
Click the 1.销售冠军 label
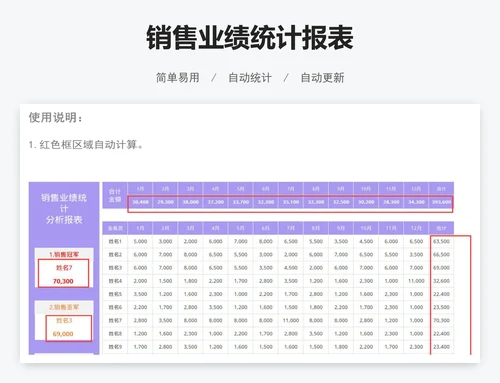pos(64,254)
